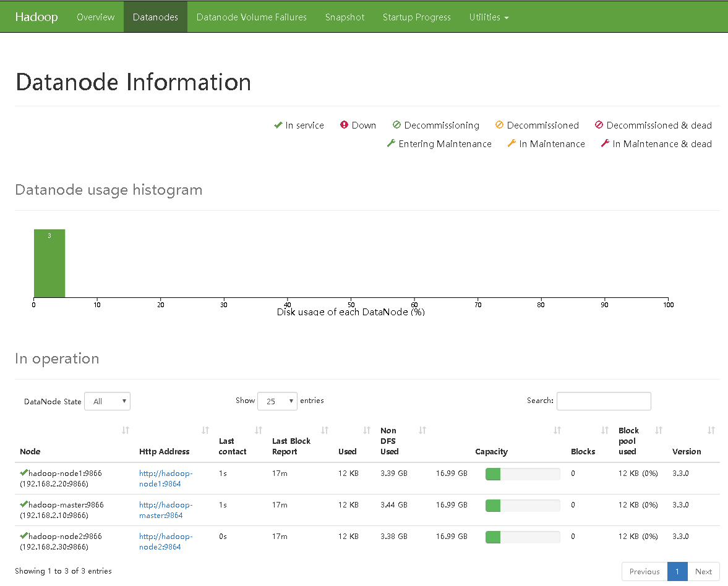The height and width of the screenshot is (586, 728).
Task: Open the Show entries count dropdown
Action: click(277, 401)
